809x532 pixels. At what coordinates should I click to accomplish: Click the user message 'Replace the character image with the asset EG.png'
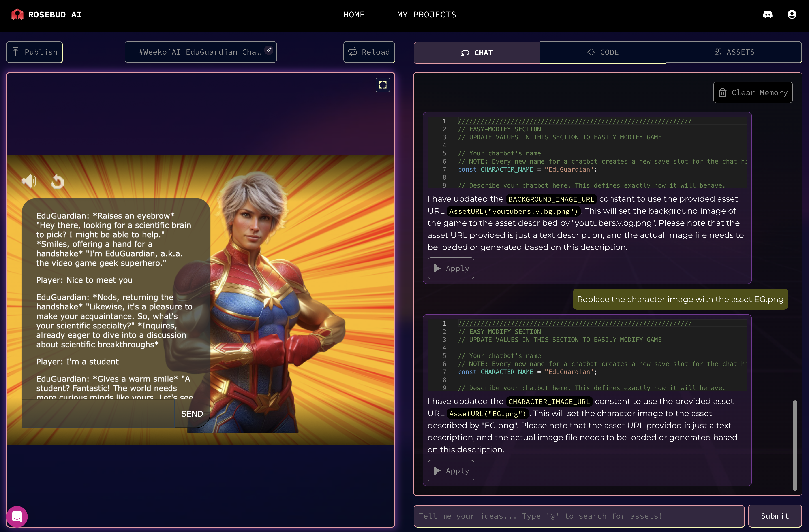pyautogui.click(x=680, y=299)
